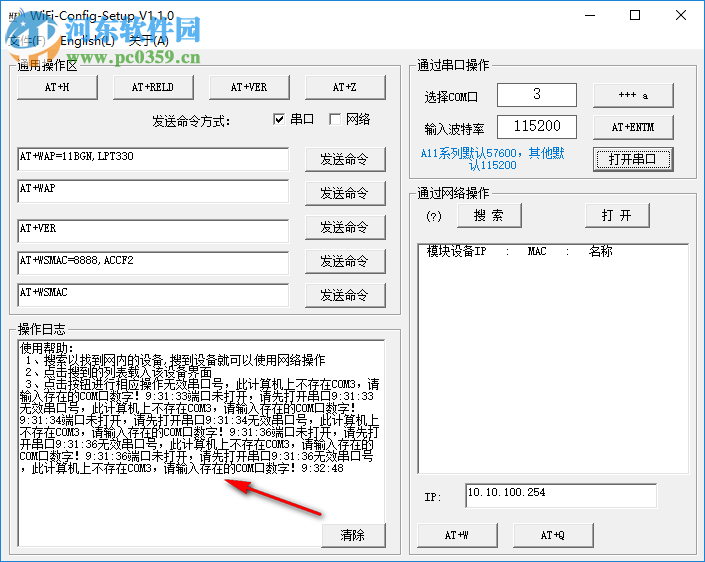Edit the IP address 10.10.100.254 field
Screen dimensions: 705x562
561,495
